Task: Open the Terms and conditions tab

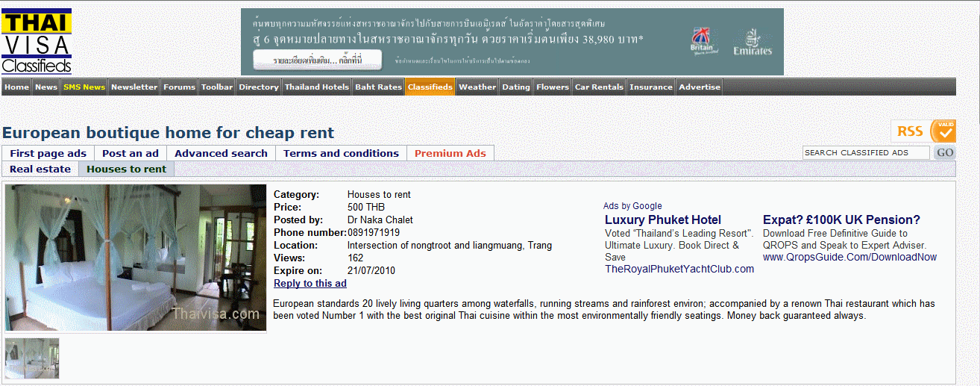Action: pos(341,153)
